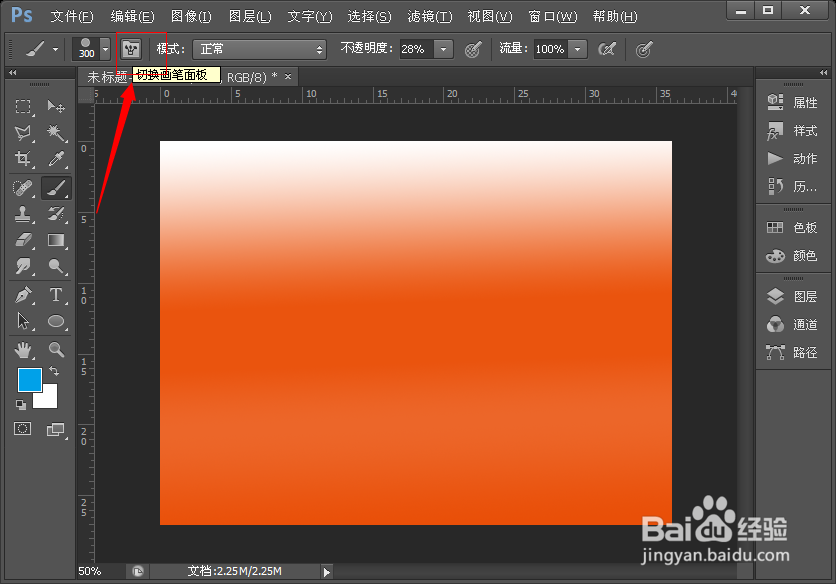Open the 动作 actions panel
836x584 pixels.
coord(793,158)
